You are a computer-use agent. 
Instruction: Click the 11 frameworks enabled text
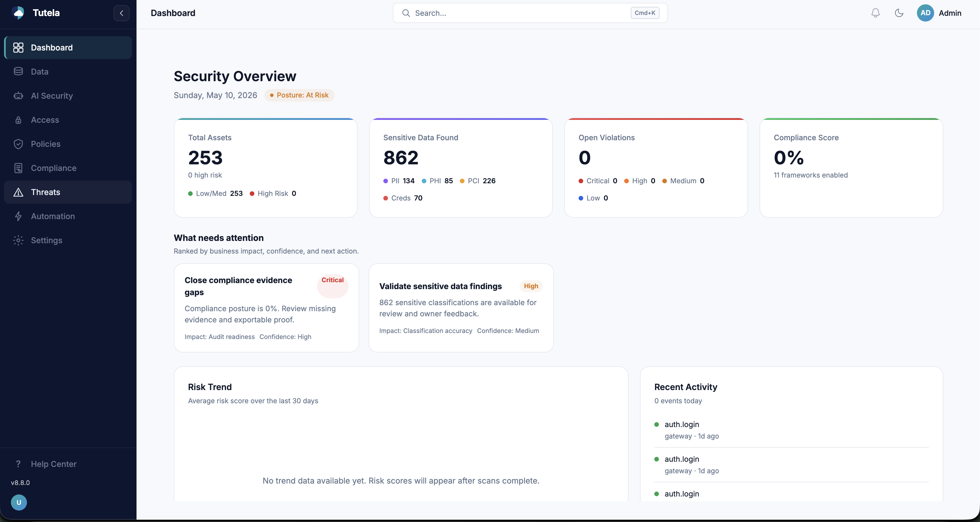pyautogui.click(x=811, y=175)
